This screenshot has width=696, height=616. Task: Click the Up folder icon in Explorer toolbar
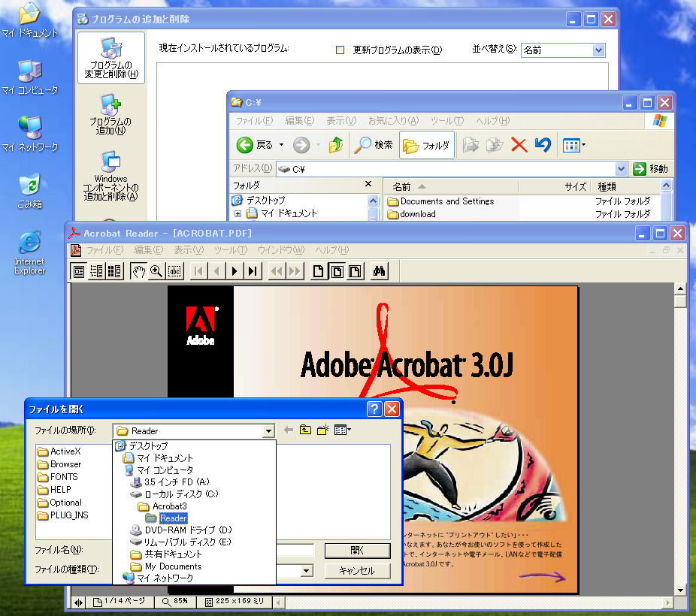336,145
